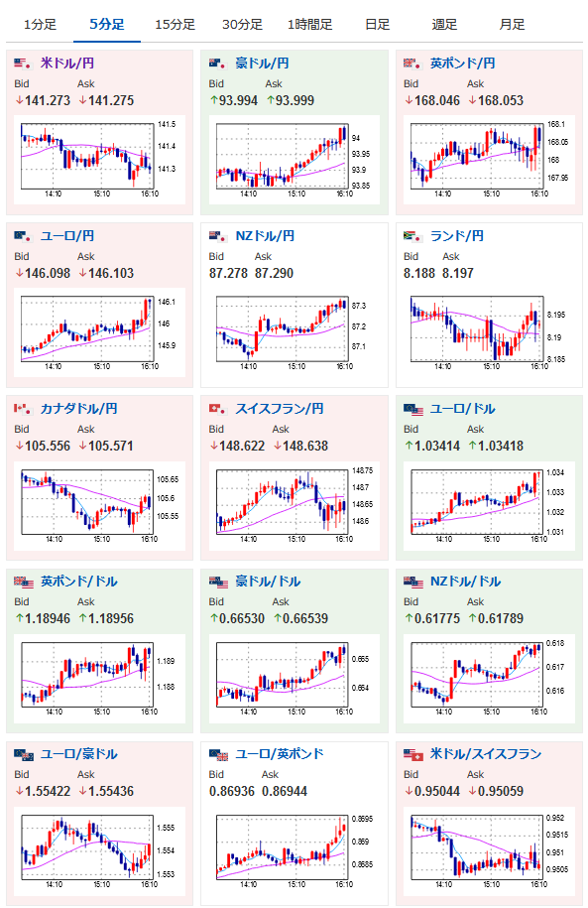
Task: Switch to the 1分足 tab
Action: (40, 25)
